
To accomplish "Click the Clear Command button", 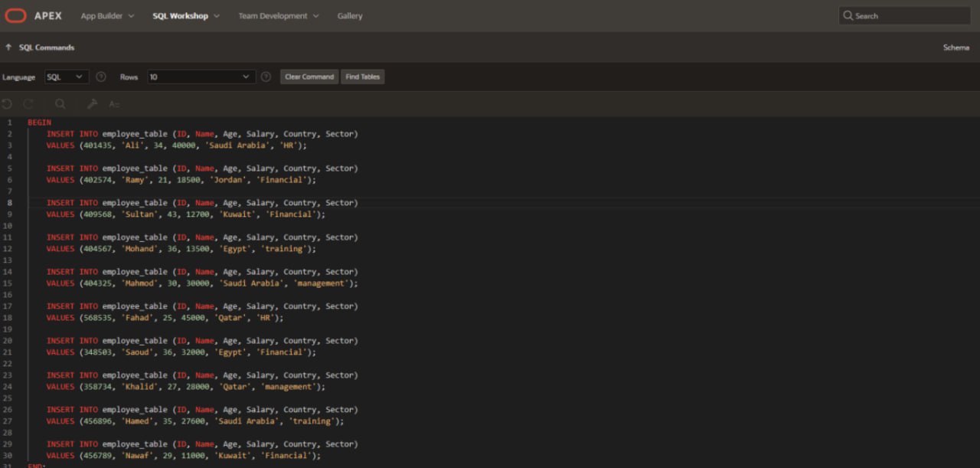I will pyautogui.click(x=309, y=77).
